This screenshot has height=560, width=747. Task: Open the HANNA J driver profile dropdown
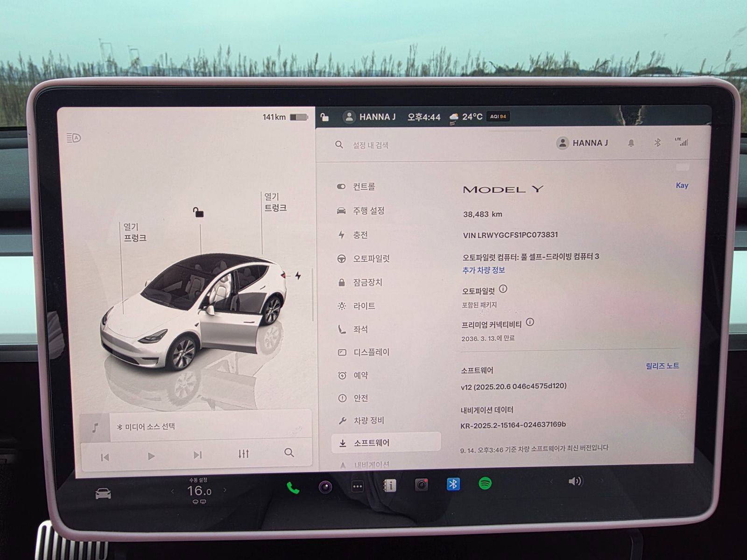tap(582, 143)
